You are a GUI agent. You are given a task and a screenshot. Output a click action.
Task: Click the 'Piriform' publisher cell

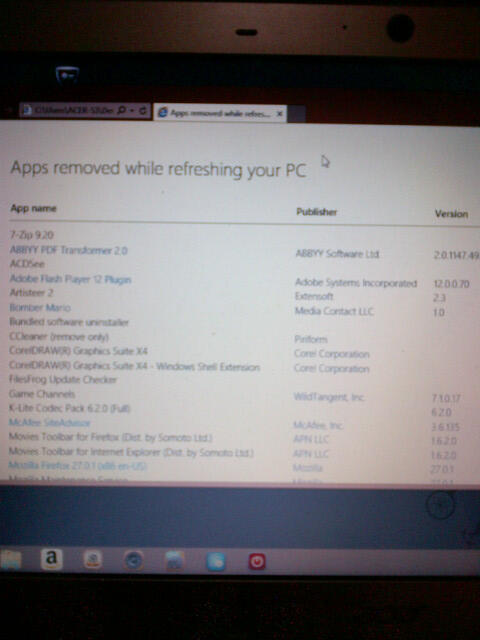[311, 339]
